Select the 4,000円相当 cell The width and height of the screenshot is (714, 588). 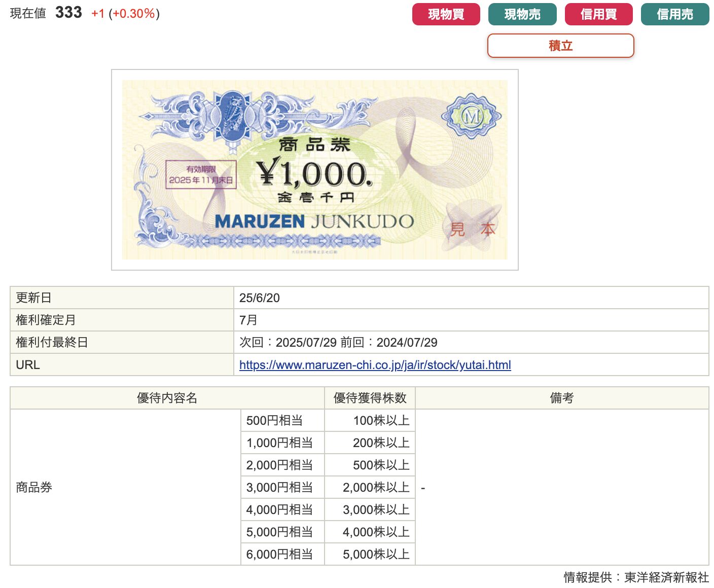coord(282,510)
